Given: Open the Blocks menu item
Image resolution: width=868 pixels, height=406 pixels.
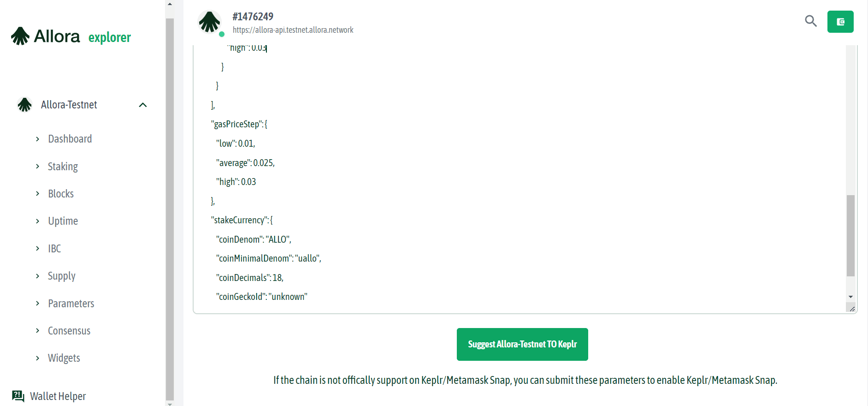Looking at the screenshot, I should coord(61,194).
